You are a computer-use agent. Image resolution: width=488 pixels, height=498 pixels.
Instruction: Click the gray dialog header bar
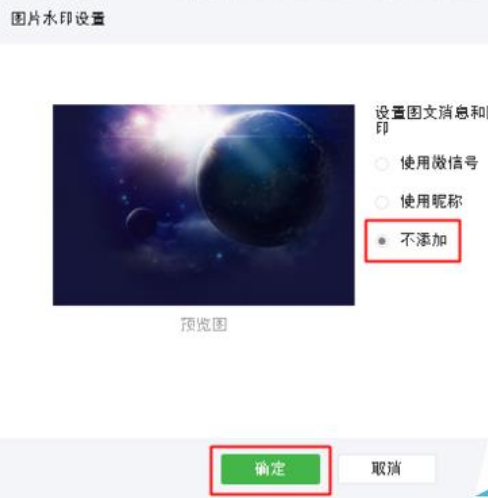244,21
